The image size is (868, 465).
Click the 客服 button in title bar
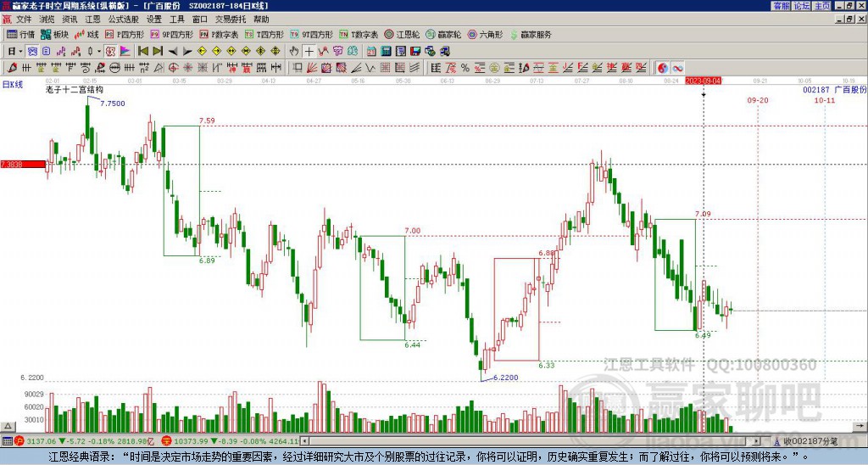point(781,6)
